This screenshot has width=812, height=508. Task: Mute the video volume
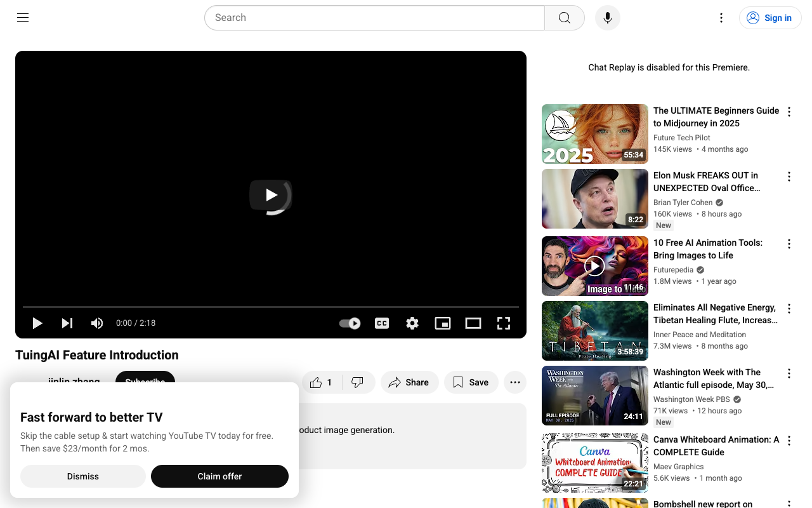click(x=96, y=323)
